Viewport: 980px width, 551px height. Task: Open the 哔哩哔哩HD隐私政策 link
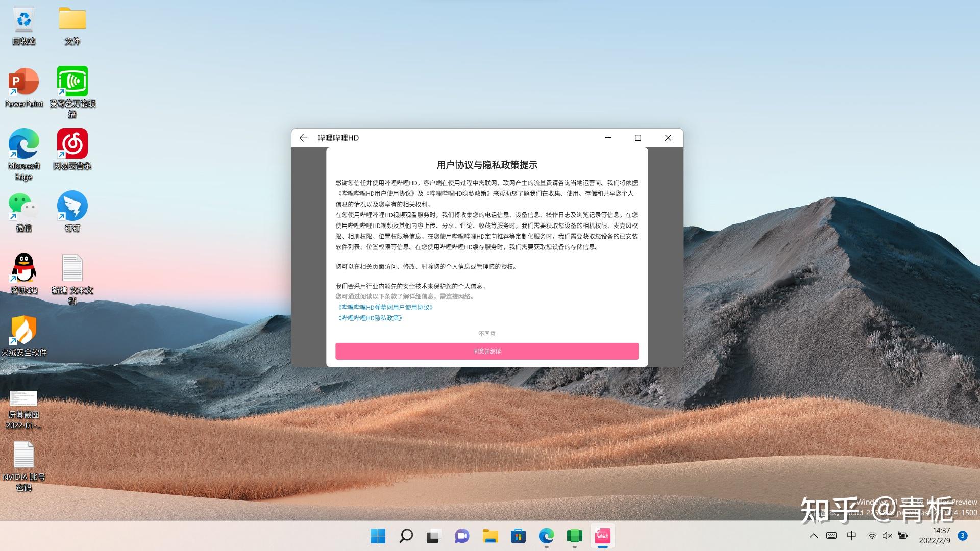(x=370, y=318)
